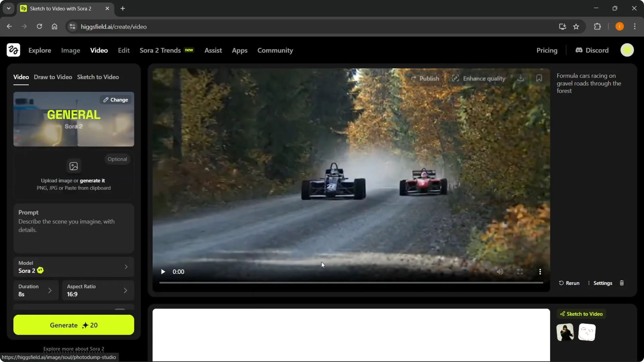This screenshot has height=362, width=644.
Task: Select the sketched face thumbnail
Action: 587,332
